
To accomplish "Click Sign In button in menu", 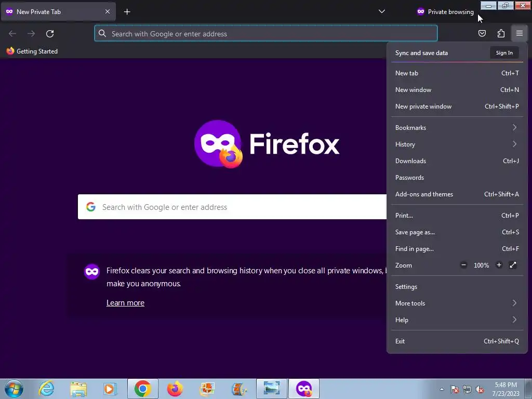I will pyautogui.click(x=504, y=52).
